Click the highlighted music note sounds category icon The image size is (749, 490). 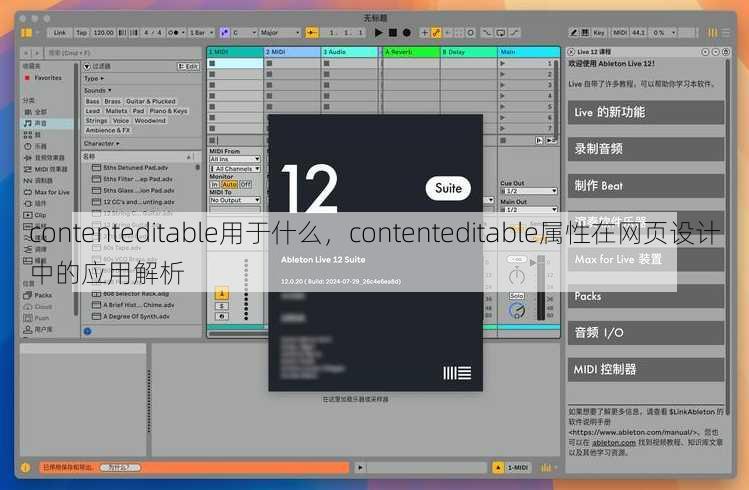tap(28, 123)
